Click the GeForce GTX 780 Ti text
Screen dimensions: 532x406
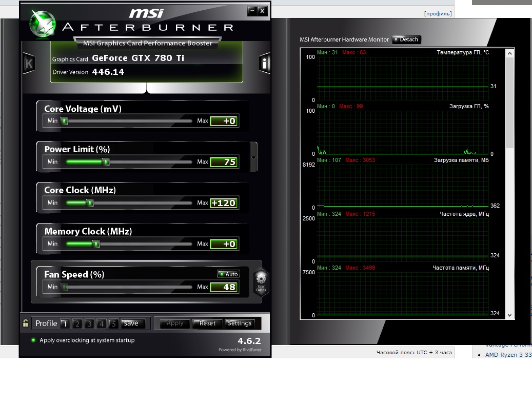[x=138, y=58]
